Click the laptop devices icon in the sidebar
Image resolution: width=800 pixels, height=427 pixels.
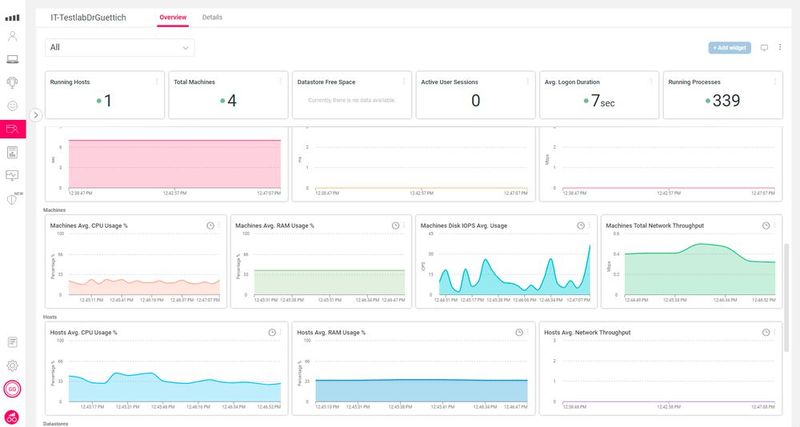(13, 60)
